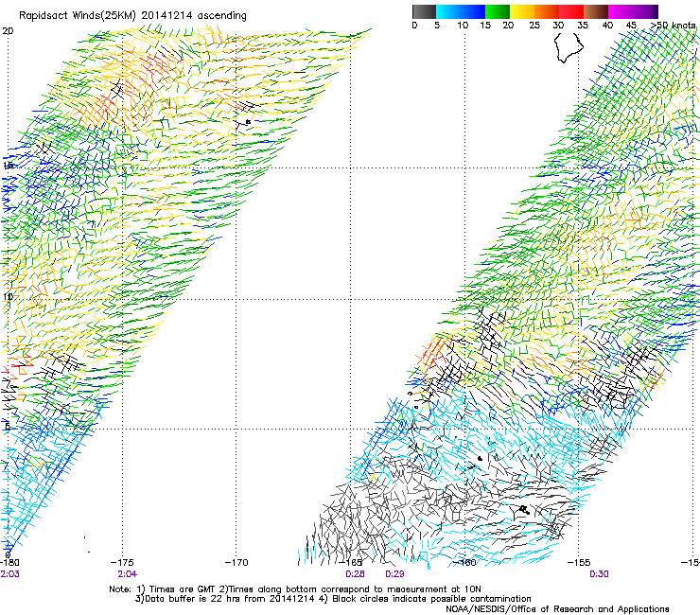Click the purple 2:03 time label
Viewport: 700px width, 615px height.
coord(9,574)
